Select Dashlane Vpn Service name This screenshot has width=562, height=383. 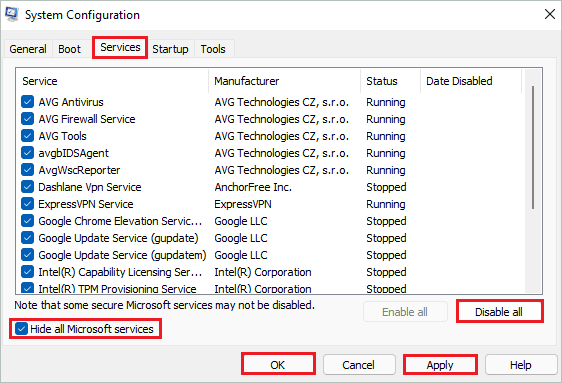pyautogui.click(x=90, y=187)
